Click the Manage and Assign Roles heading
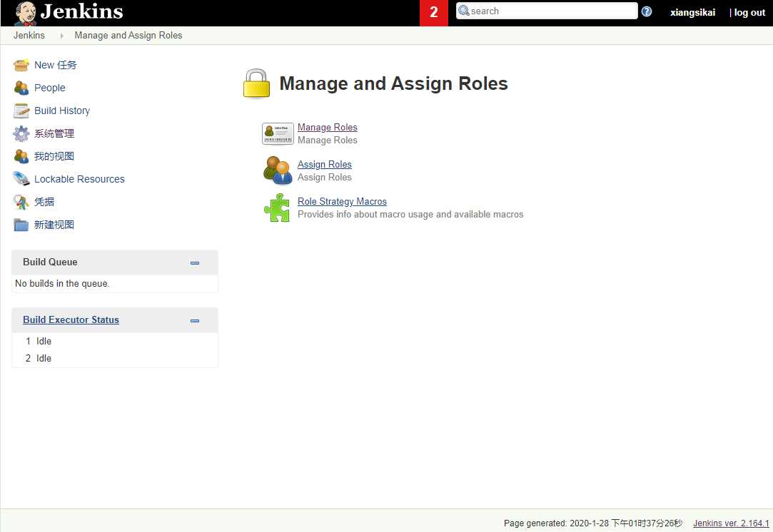 click(x=393, y=83)
